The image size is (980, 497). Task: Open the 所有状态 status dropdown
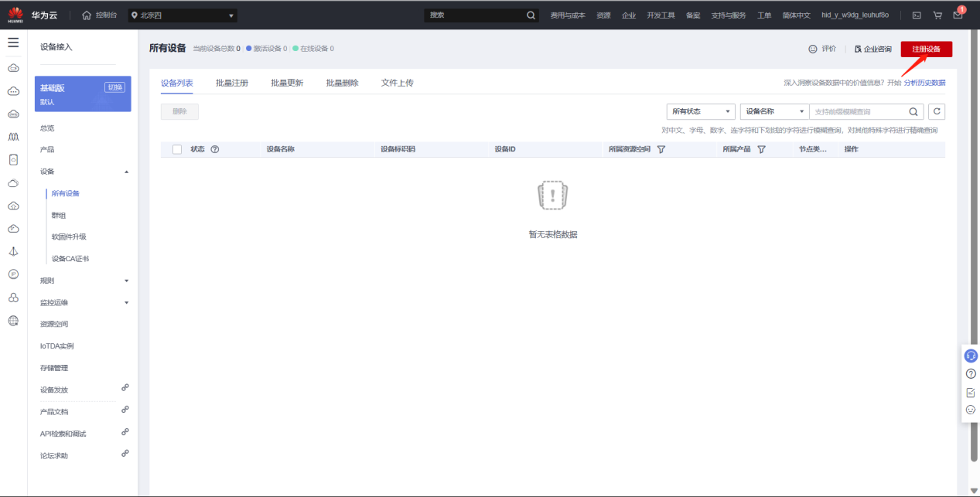[x=701, y=111]
